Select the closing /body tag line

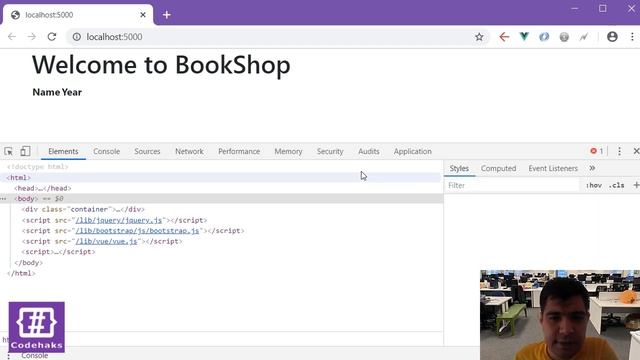pyautogui.click(x=29, y=262)
